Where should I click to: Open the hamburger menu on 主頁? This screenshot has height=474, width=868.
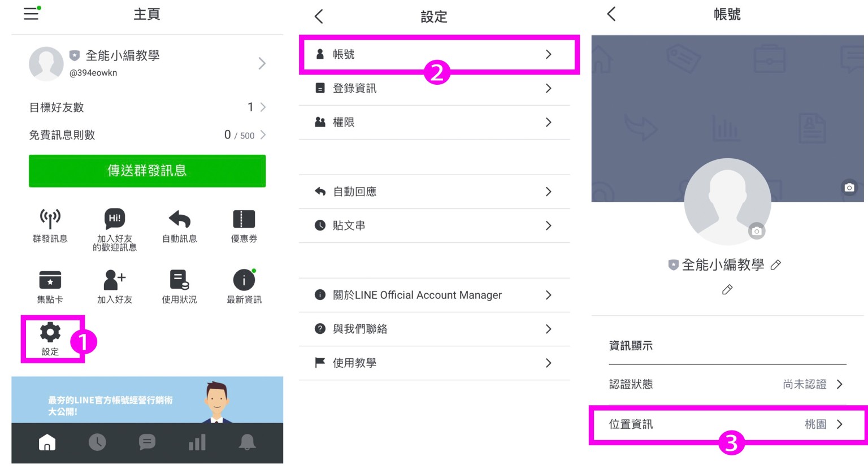tap(31, 14)
